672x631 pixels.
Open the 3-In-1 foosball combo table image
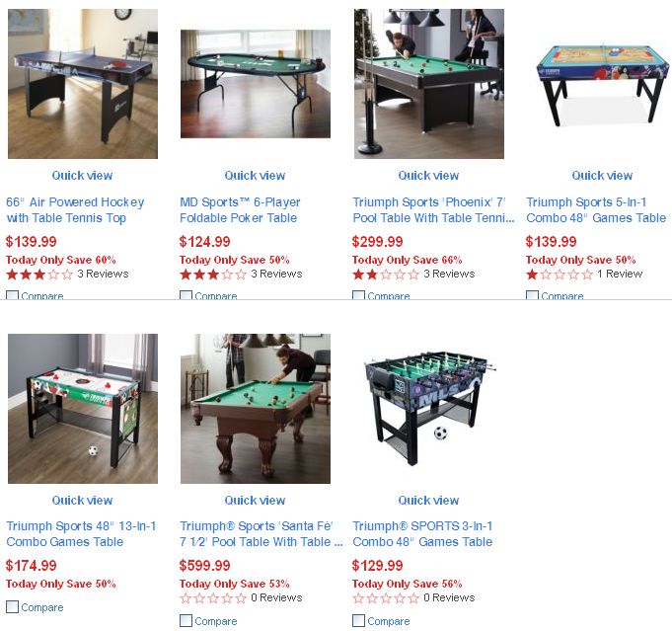pos(429,409)
